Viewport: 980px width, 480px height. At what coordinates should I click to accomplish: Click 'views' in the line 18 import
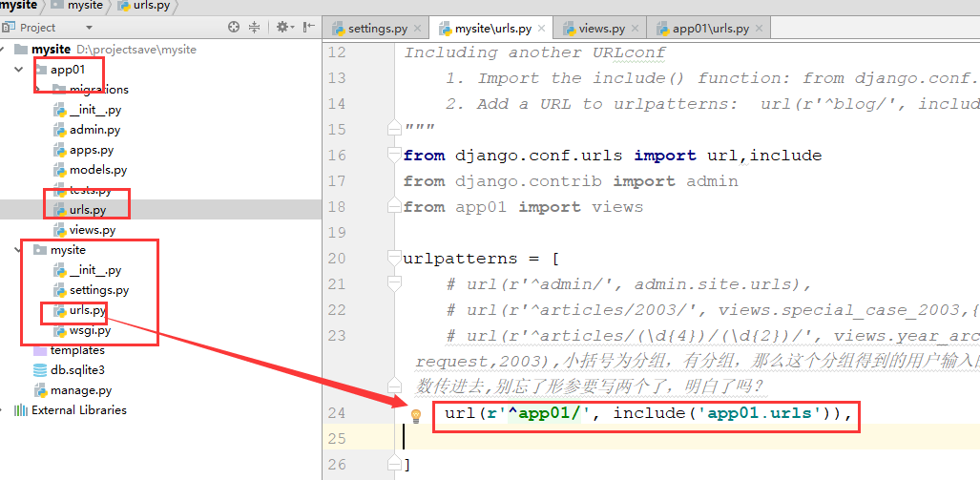point(616,207)
